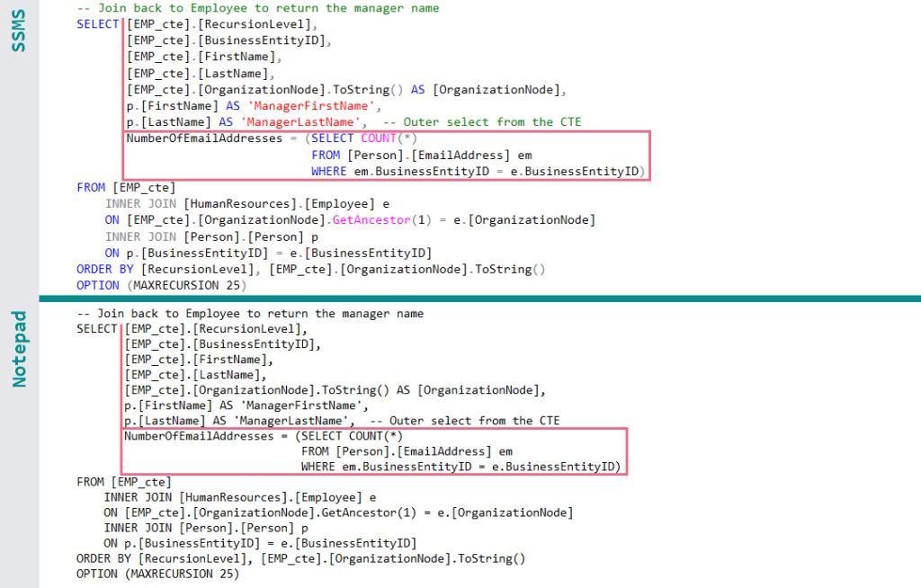Click the Notepad INNER JOIN [Person].[Person] p line
The image size is (921, 588).
tap(206, 528)
